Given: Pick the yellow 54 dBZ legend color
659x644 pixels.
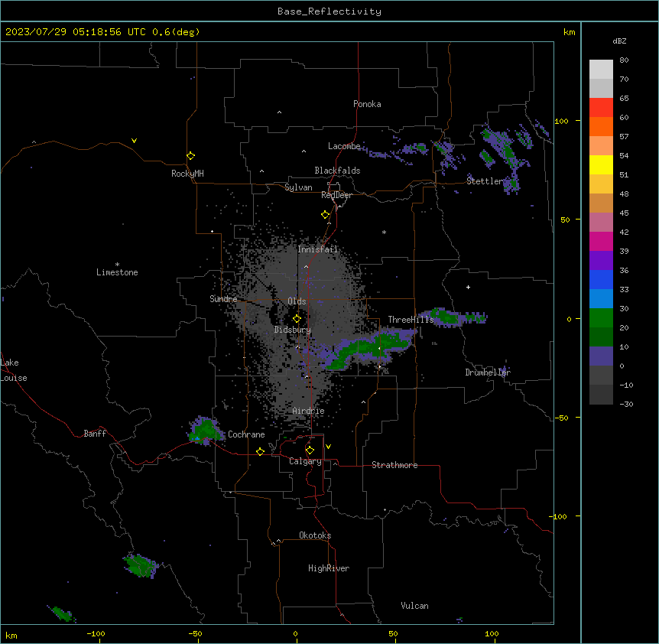Looking at the screenshot, I should click(x=601, y=164).
